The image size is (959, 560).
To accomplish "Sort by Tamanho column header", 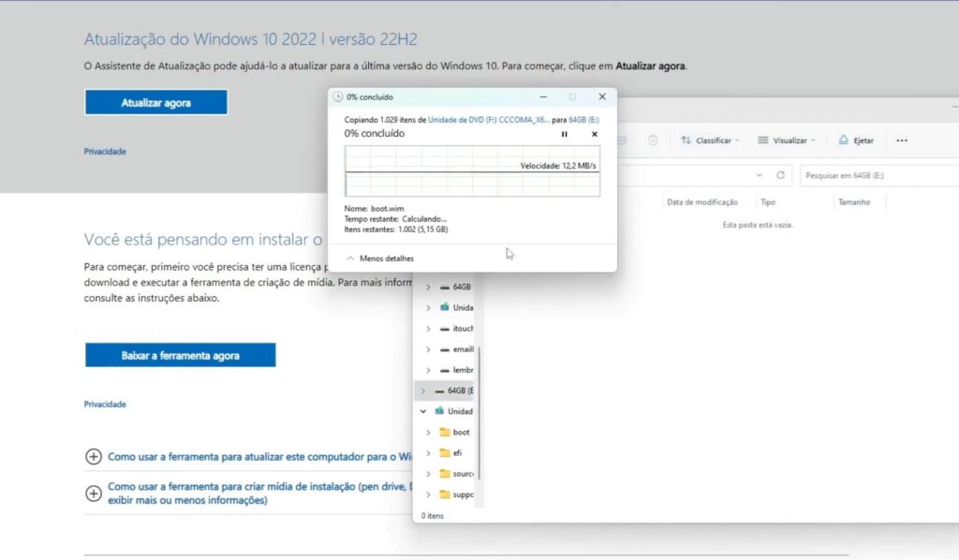I will click(x=854, y=201).
